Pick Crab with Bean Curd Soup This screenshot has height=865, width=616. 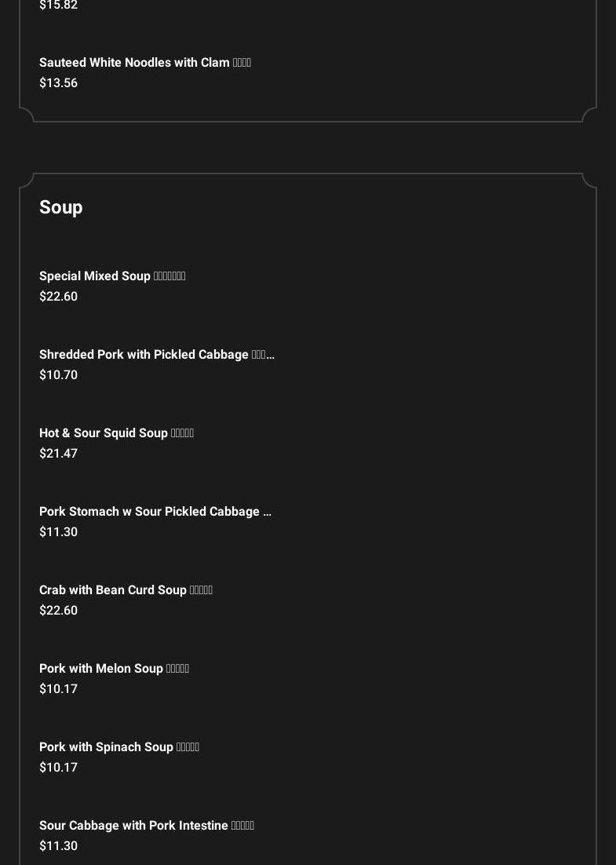pos(126,590)
